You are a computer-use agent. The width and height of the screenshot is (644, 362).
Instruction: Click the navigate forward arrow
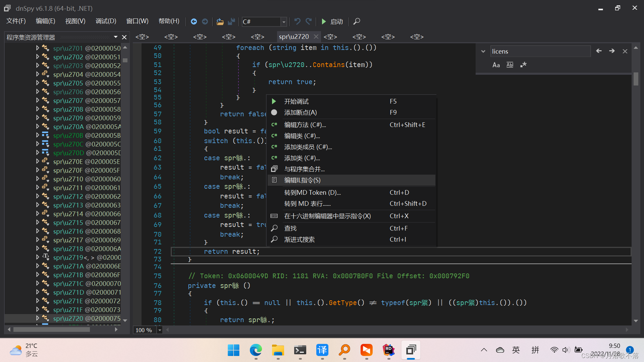click(205, 21)
